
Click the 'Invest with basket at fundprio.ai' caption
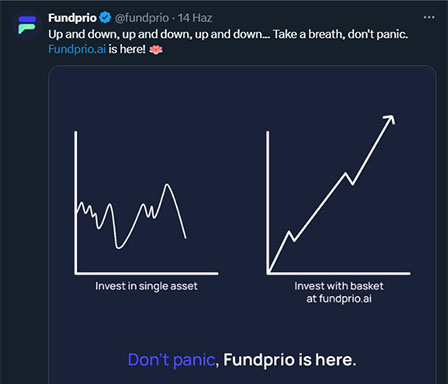(x=339, y=292)
